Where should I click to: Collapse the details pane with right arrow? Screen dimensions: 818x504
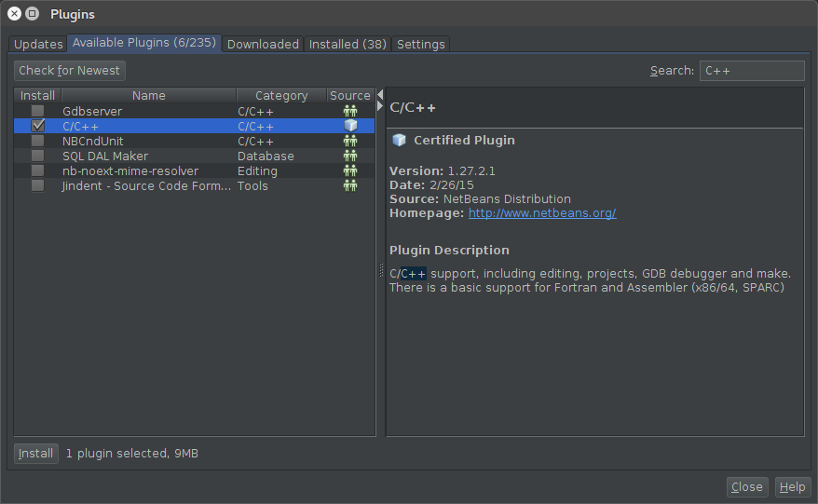380,106
